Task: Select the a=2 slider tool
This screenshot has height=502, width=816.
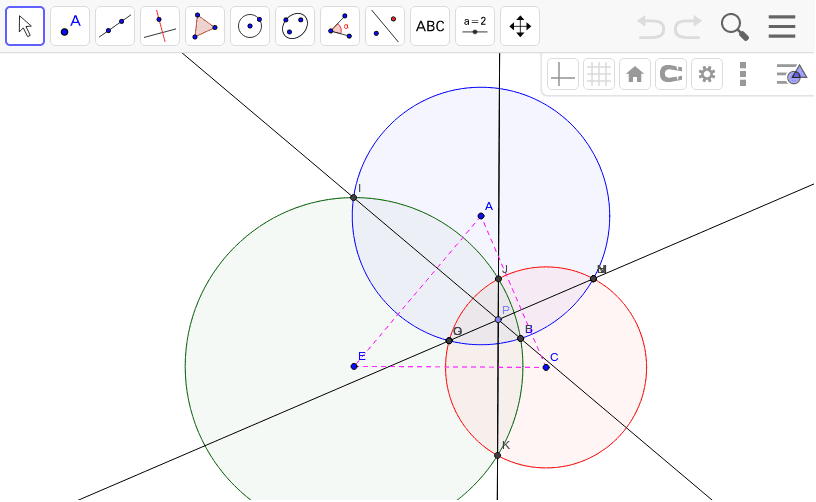Action: (x=475, y=26)
